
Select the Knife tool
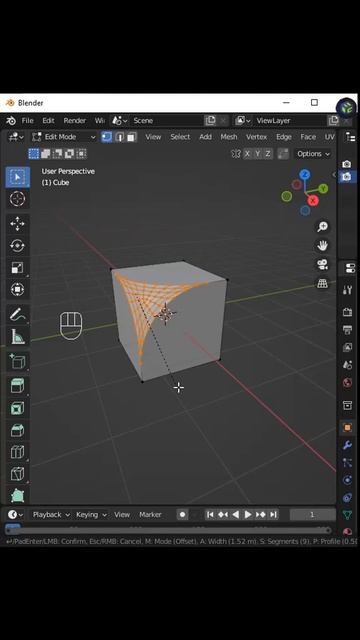point(17,474)
